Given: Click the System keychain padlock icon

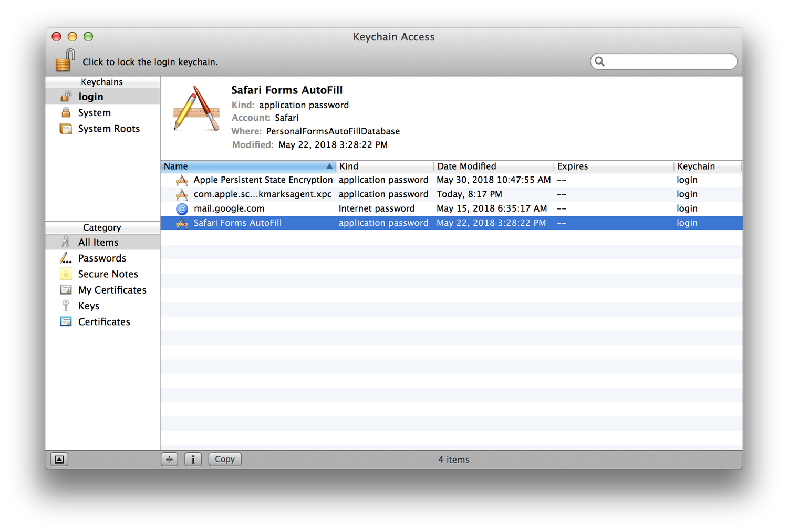Looking at the screenshot, I should pos(66,112).
